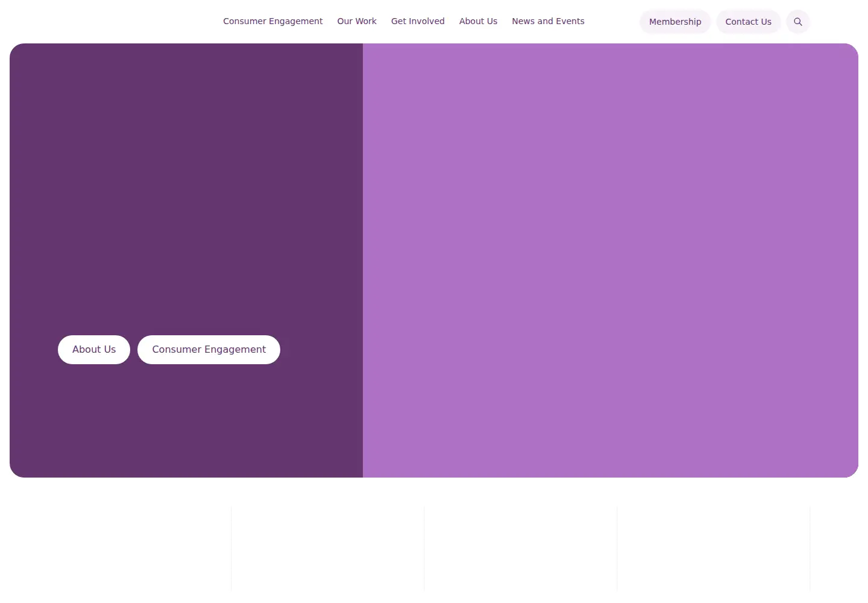The image size is (868, 603).
Task: Go to Get Involved
Action: pos(418,21)
